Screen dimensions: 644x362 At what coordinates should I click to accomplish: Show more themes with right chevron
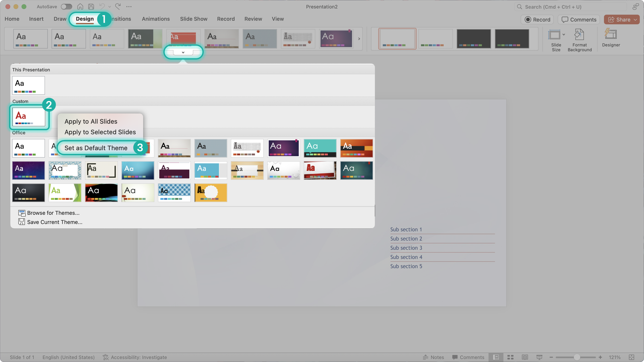pos(359,39)
